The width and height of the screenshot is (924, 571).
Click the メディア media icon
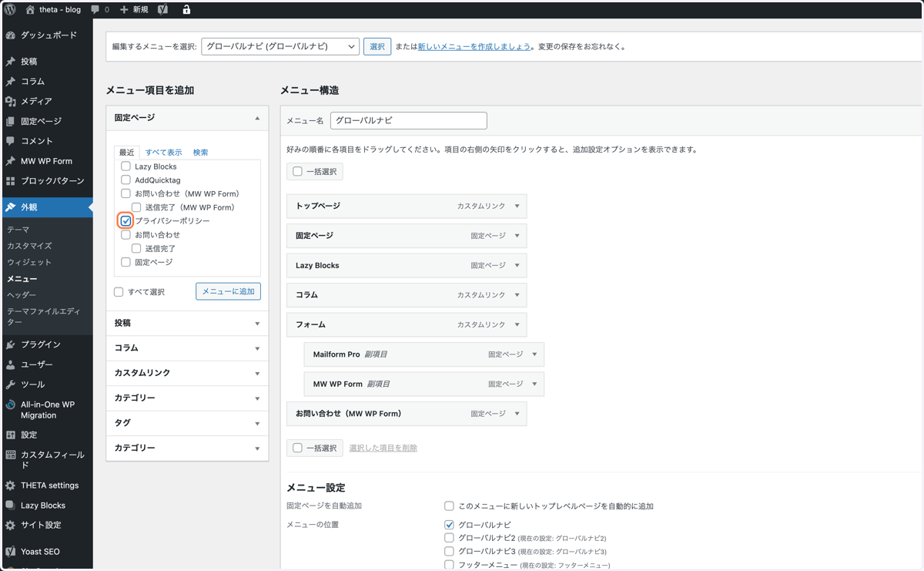[x=10, y=101]
